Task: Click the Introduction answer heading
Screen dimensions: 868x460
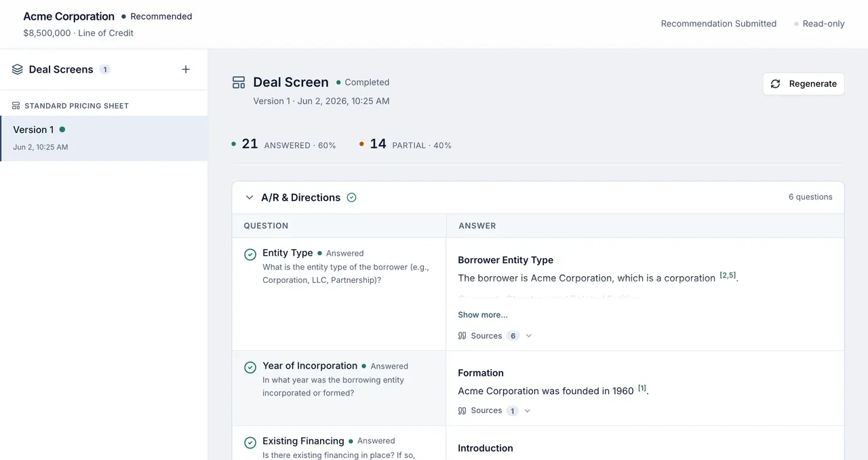Action: tap(486, 448)
